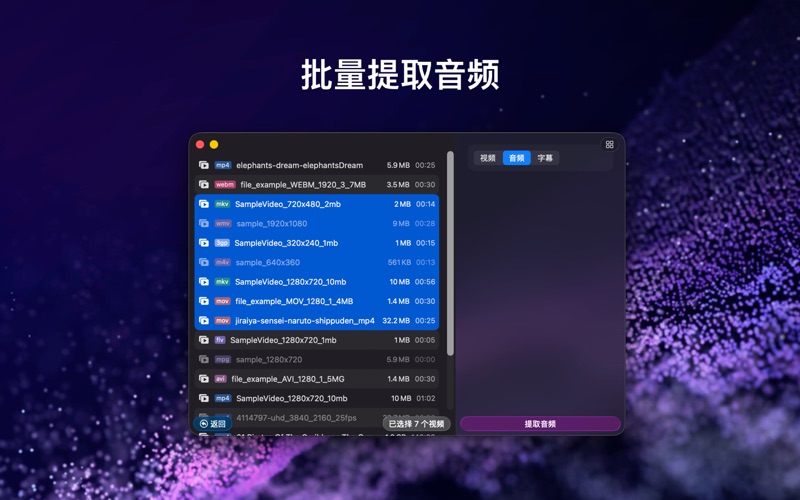Switch to the 字幕 tab
800x500 pixels.
tap(545, 158)
